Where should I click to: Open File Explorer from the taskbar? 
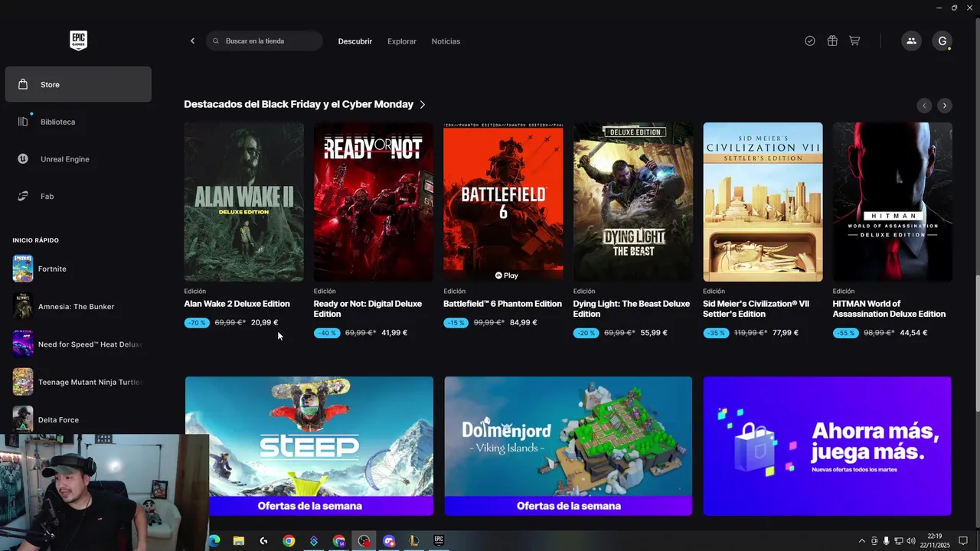(239, 541)
